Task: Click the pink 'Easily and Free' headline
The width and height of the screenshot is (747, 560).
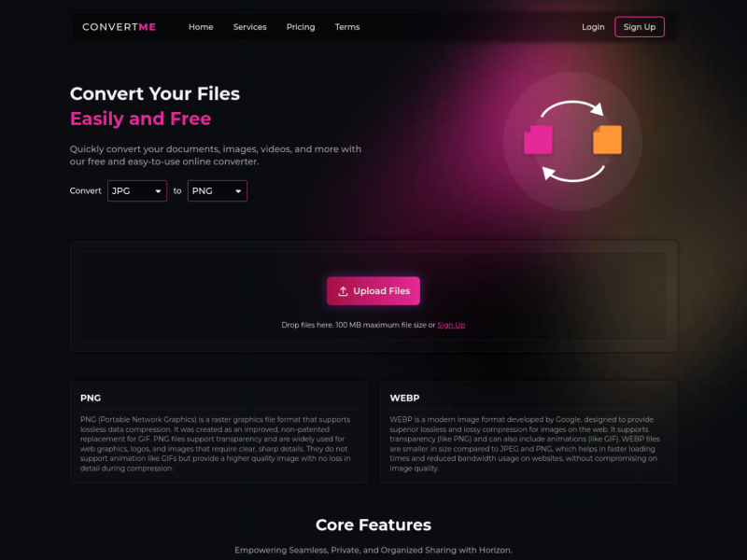Action: coord(140,119)
